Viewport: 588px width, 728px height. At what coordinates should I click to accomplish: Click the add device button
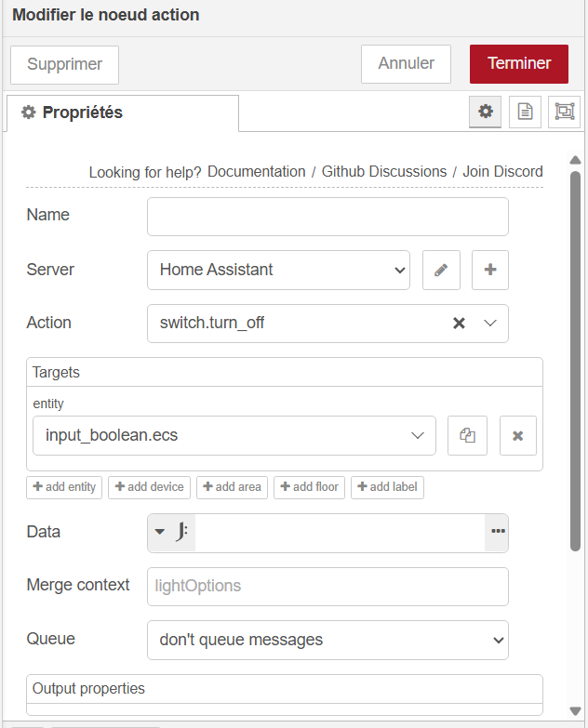pos(149,487)
